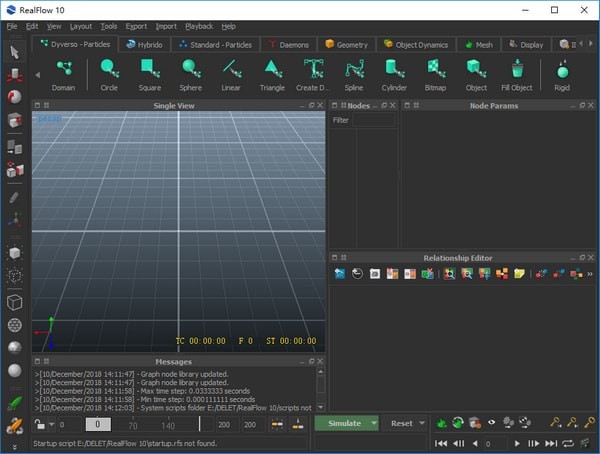Image resolution: width=600 pixels, height=454 pixels.
Task: Create a Square emitter
Action: (150, 75)
